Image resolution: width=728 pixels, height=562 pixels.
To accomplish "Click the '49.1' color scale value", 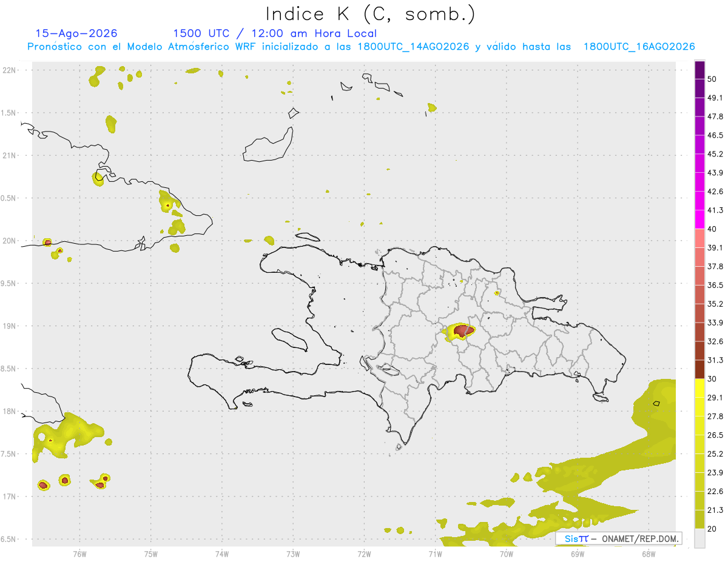I will (716, 98).
